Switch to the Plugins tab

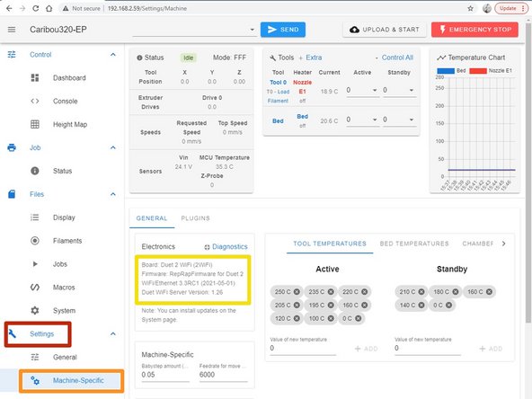195,218
